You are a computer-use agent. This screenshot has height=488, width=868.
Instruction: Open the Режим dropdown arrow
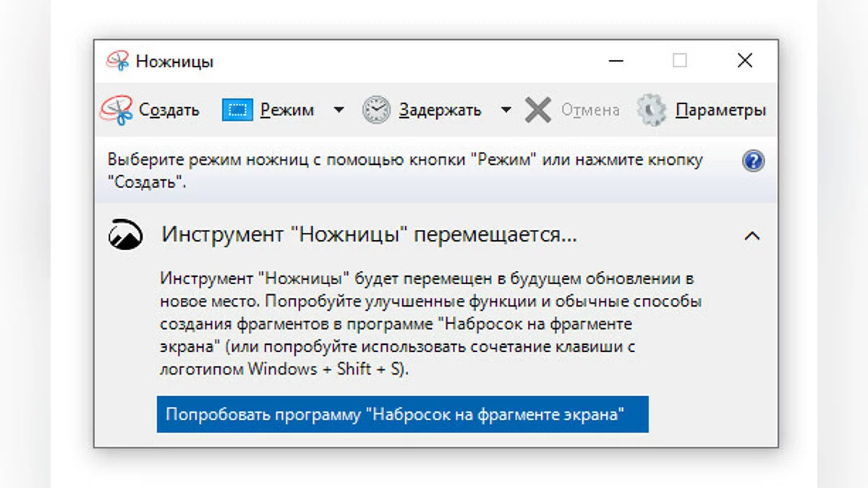point(339,110)
